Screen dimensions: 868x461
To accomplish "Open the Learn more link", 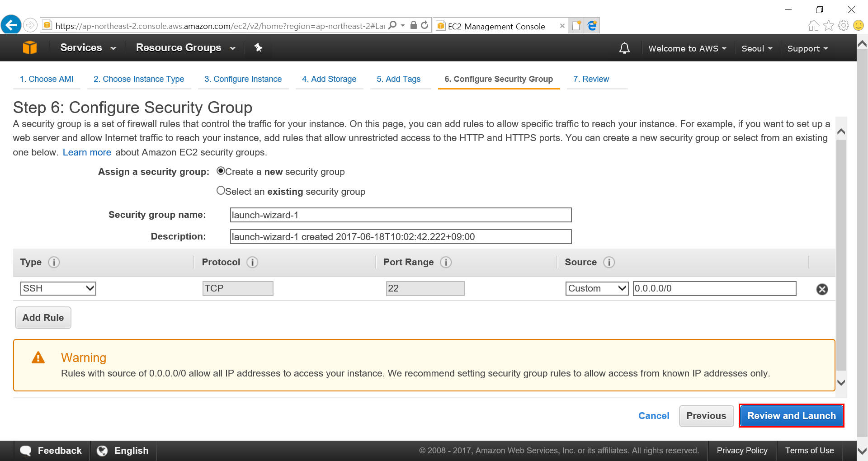I will pyautogui.click(x=87, y=152).
